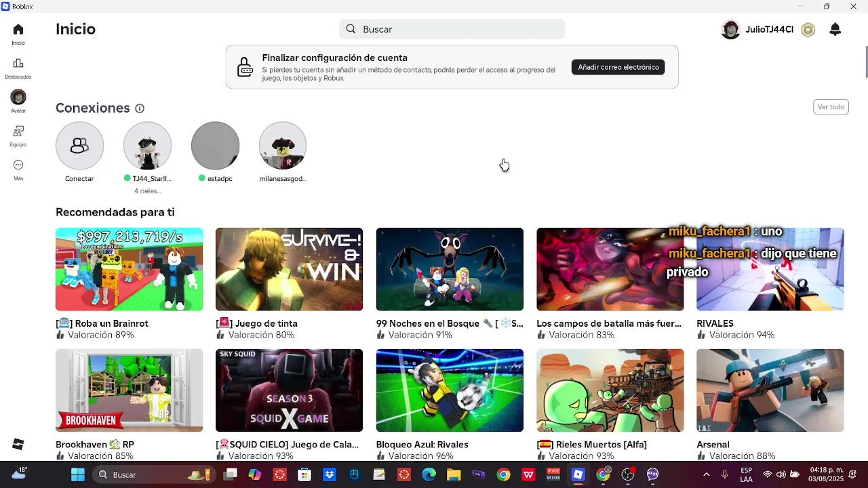The image size is (868, 488).
Task: Open the Bloqueo Azul: Rivales thumbnail
Action: pos(450,390)
